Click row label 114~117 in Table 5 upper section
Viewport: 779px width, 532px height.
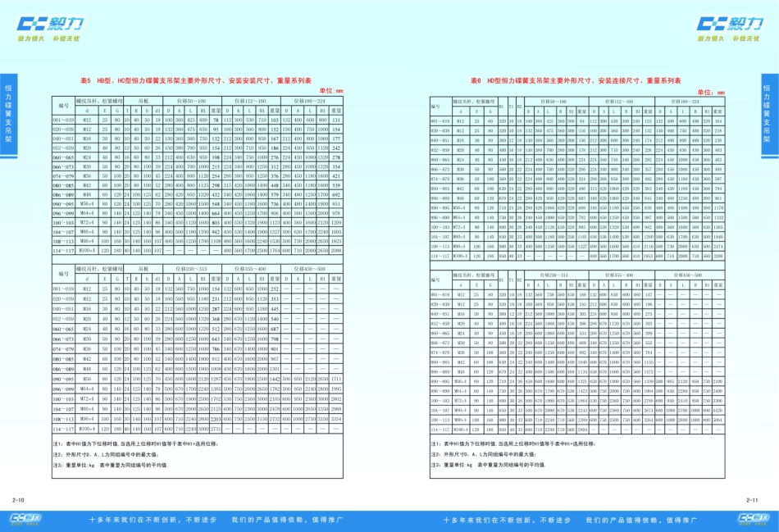[64, 250]
